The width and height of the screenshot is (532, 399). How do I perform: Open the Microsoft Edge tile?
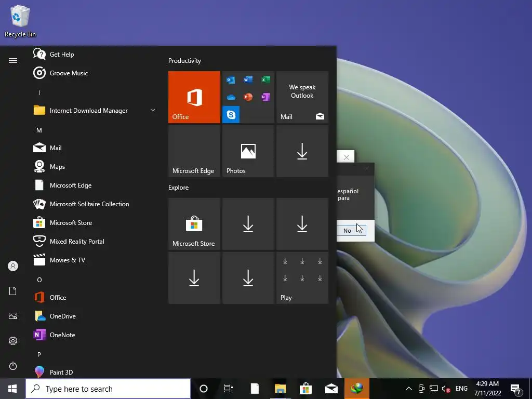[194, 151]
